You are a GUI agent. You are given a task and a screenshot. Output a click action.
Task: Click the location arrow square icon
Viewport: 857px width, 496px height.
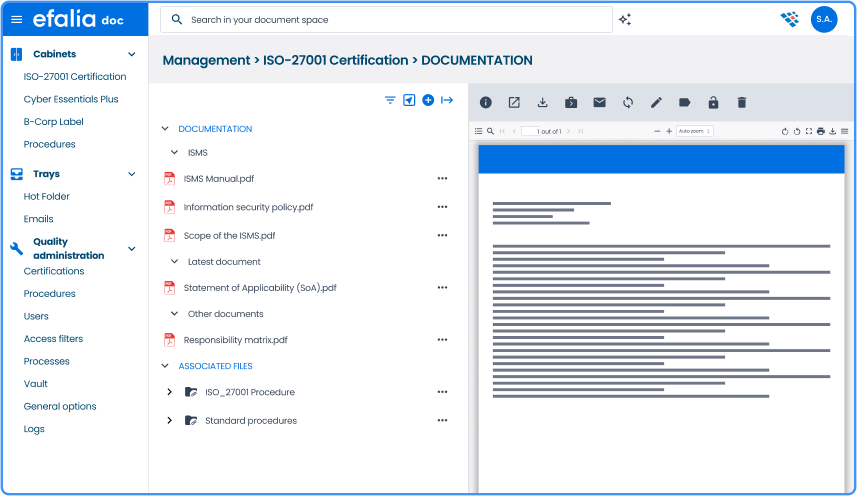[x=409, y=100]
